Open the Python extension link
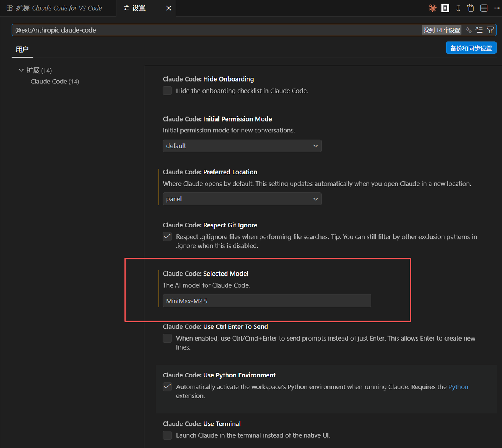Image resolution: width=502 pixels, height=448 pixels. 458,387
